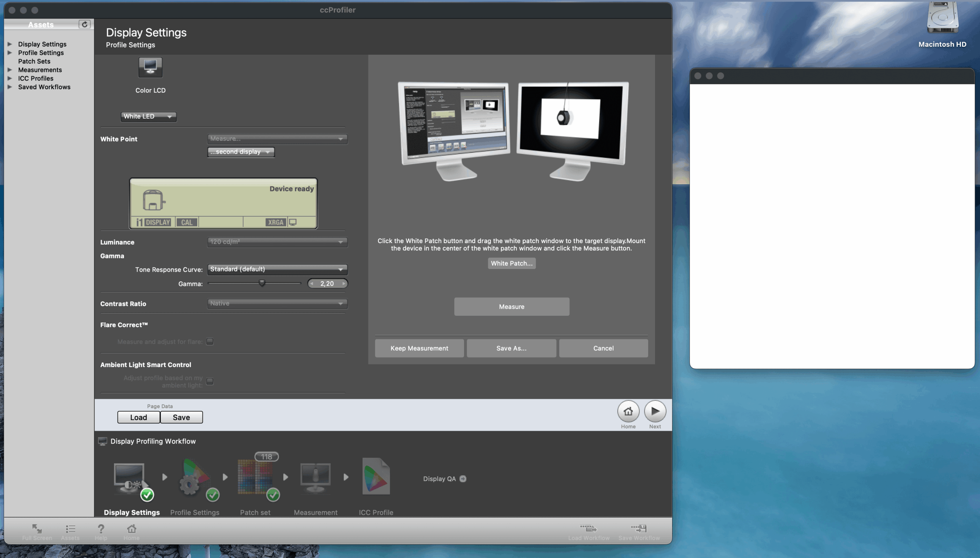This screenshot has width=980, height=558.
Task: Refresh the Assets list
Action: (x=84, y=24)
